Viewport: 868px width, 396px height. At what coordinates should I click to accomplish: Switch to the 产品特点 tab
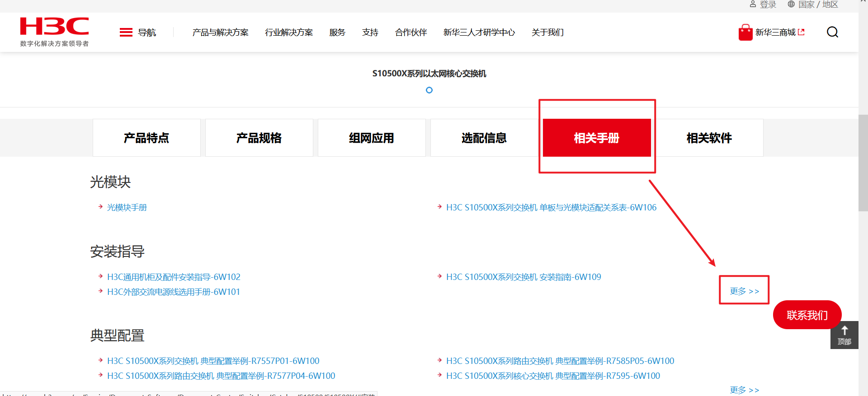coord(146,138)
